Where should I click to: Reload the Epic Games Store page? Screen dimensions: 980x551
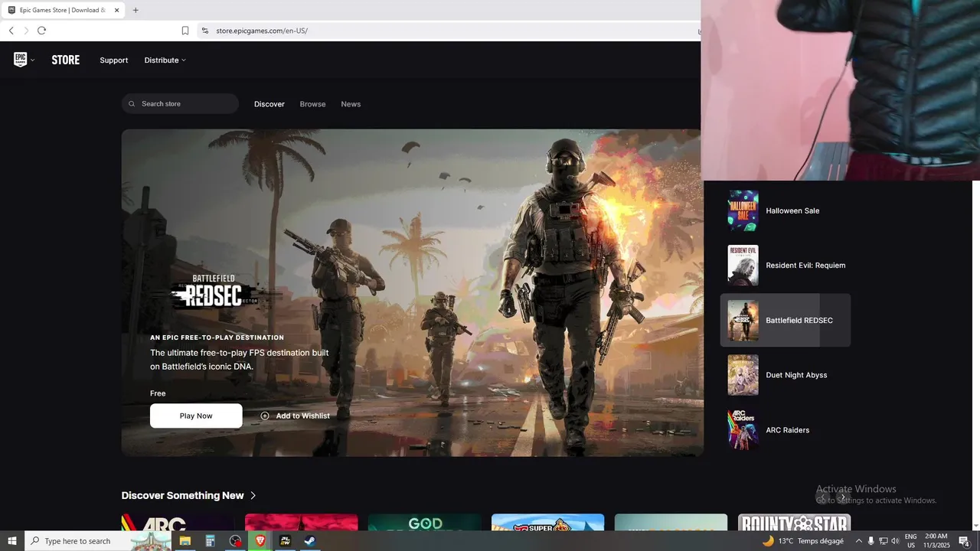(41, 31)
